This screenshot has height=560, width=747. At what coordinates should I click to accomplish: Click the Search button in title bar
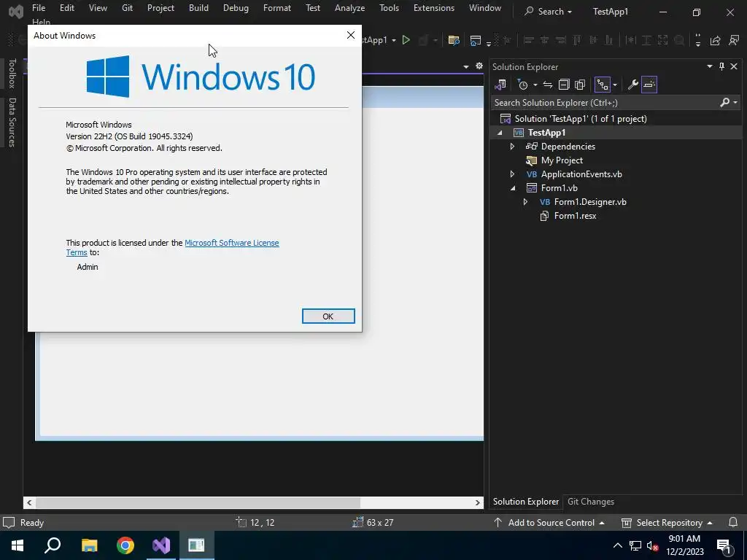(x=548, y=12)
